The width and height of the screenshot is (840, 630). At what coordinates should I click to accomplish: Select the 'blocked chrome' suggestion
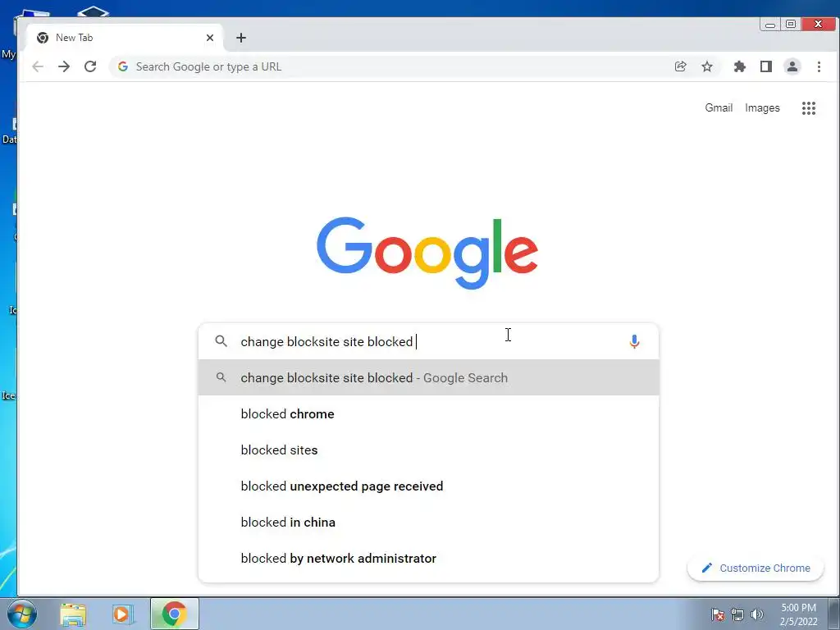point(428,414)
